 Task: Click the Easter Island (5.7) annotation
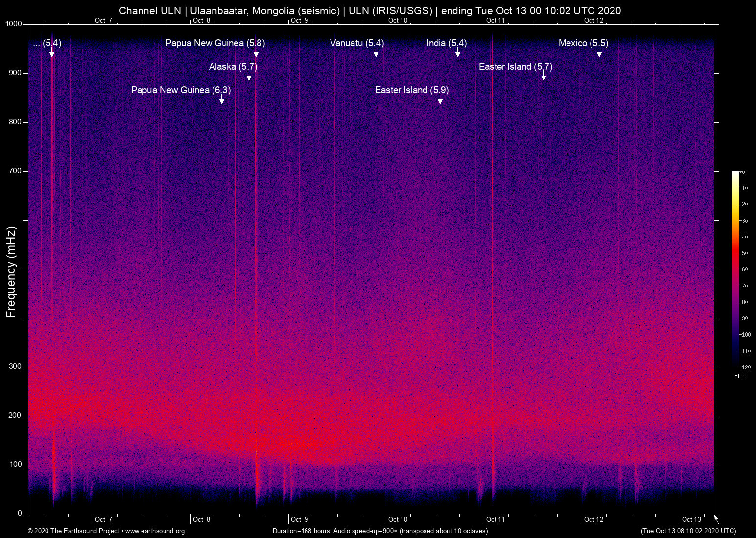click(516, 67)
